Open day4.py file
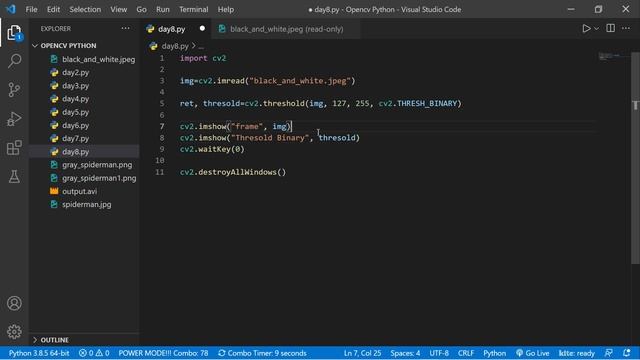 76,99
